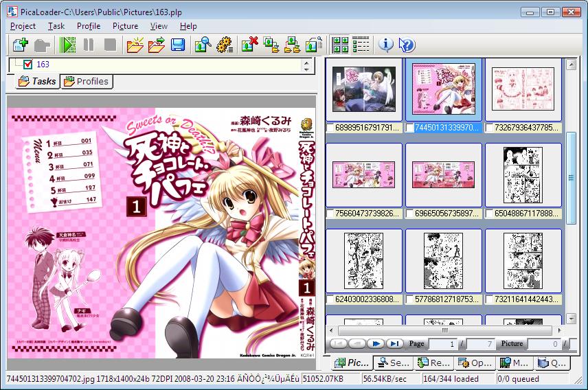Screen dimensions: 588x390
Task: Click the thumbnail pane vertical scrollbar thumb
Action: pyautogui.click(x=571, y=178)
